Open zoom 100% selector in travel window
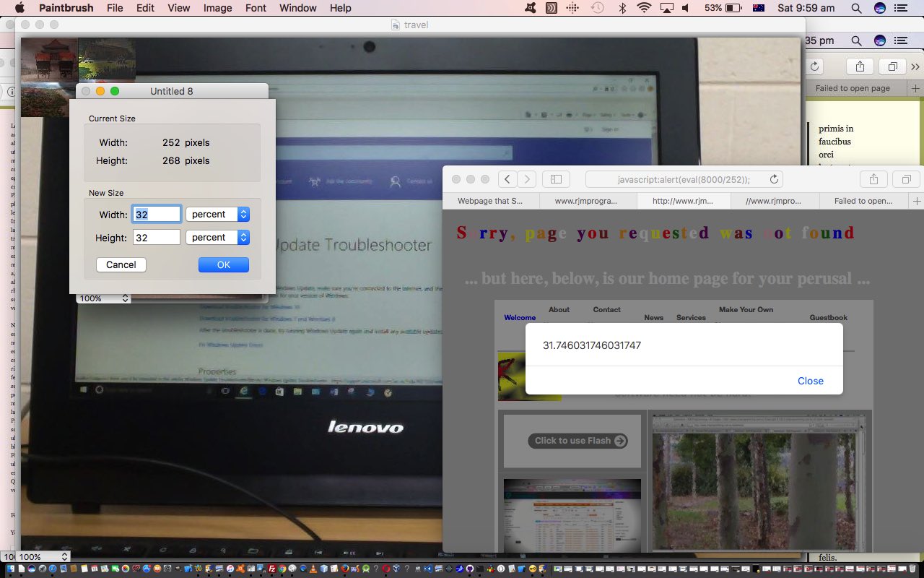The image size is (924, 578). [43, 557]
